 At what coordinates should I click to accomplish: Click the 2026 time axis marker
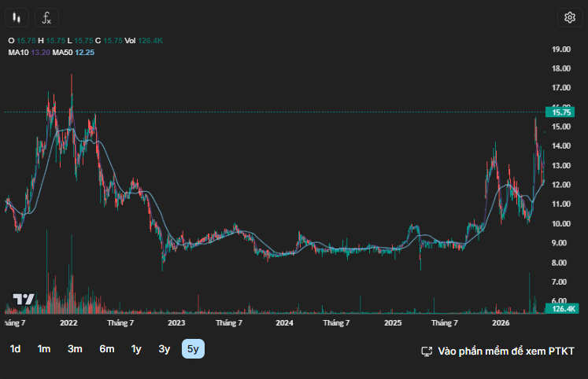501,323
